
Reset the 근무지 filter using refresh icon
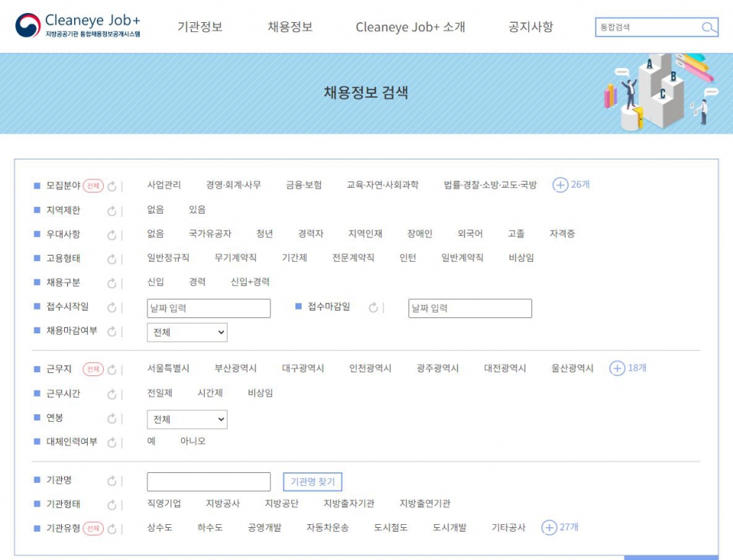(x=112, y=369)
